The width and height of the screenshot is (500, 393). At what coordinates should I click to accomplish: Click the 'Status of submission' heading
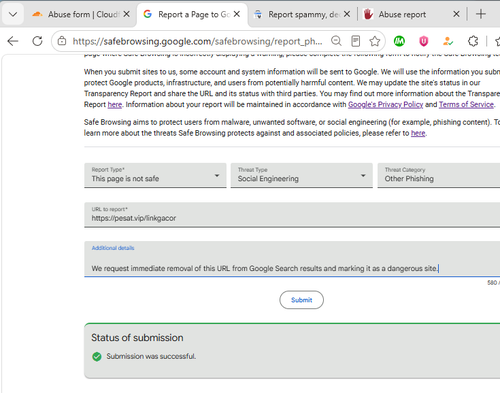click(137, 338)
